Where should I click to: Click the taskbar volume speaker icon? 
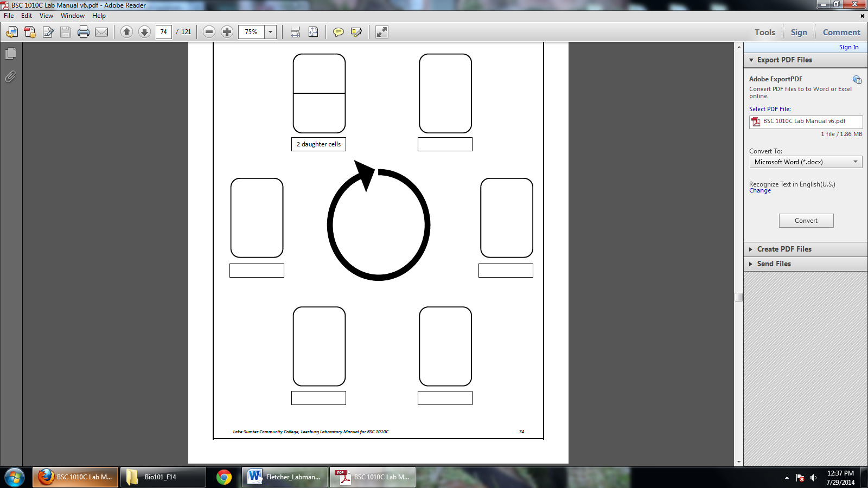click(x=813, y=478)
